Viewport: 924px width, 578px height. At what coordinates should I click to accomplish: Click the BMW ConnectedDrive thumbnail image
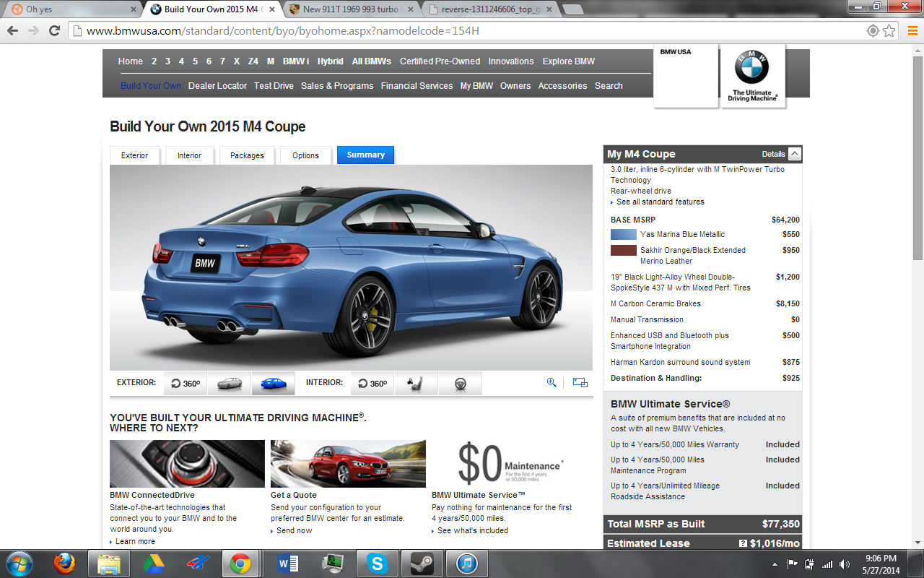click(187, 464)
